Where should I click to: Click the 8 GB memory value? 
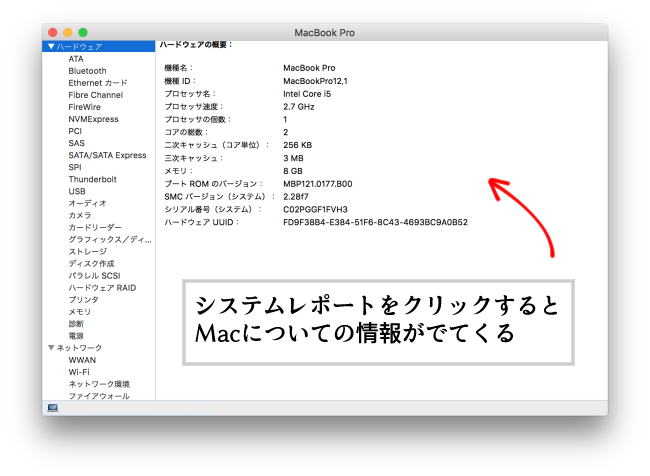[293, 171]
